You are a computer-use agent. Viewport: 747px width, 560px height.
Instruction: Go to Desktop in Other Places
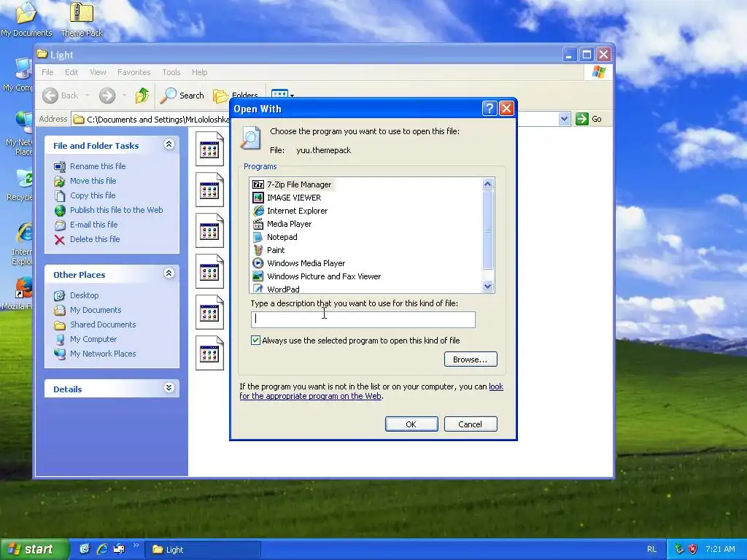85,295
